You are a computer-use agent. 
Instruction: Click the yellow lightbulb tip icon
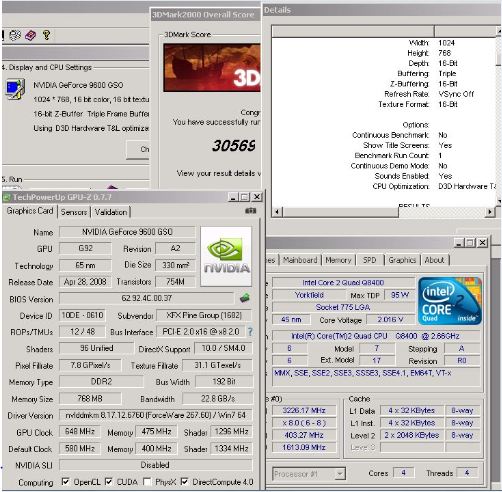pos(46,35)
